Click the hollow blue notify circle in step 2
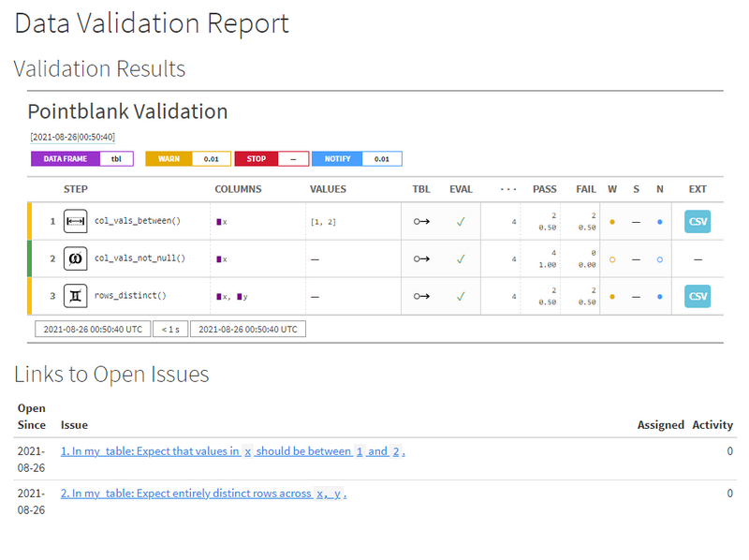The image size is (749, 560). pyautogui.click(x=660, y=259)
